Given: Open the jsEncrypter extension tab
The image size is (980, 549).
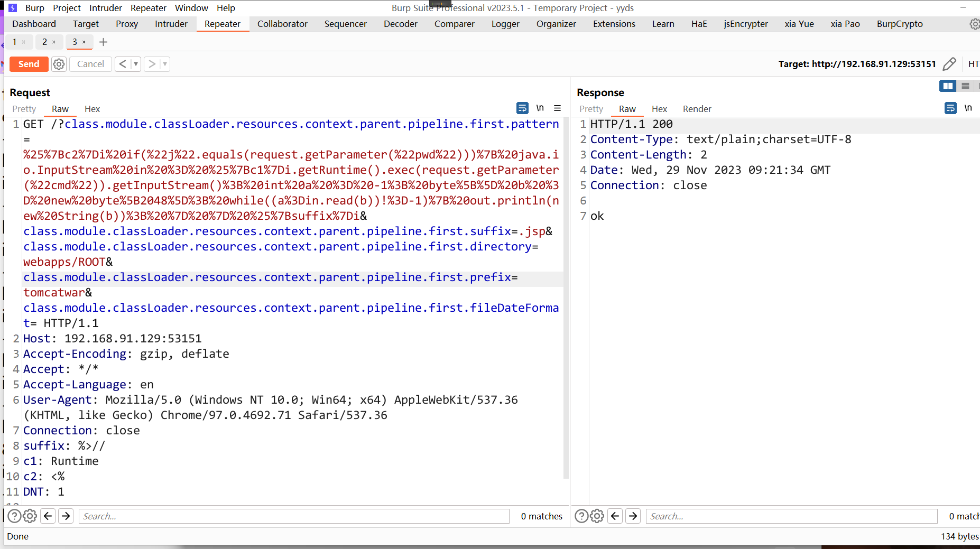Looking at the screenshot, I should (x=746, y=24).
